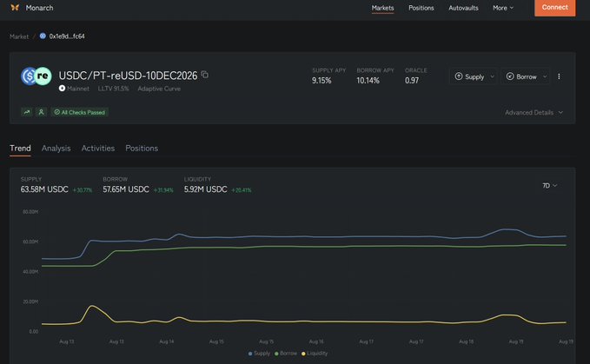
Task: Click the USDC token logo
Action: (29, 76)
